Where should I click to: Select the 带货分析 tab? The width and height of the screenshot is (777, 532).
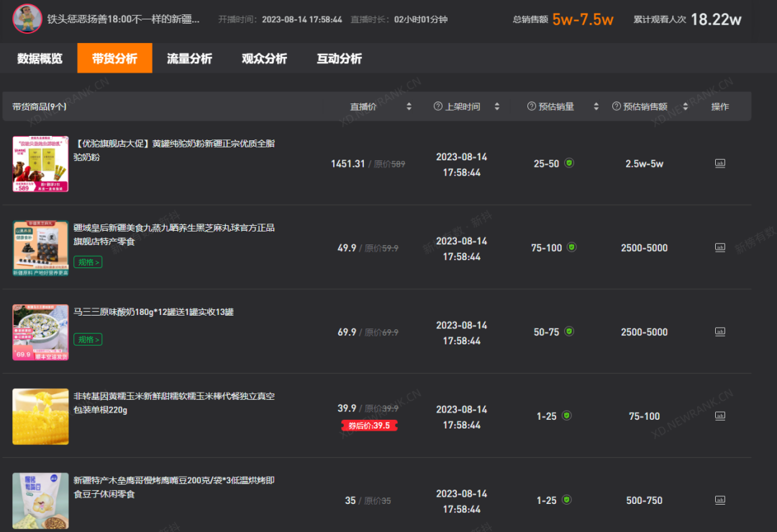click(114, 58)
